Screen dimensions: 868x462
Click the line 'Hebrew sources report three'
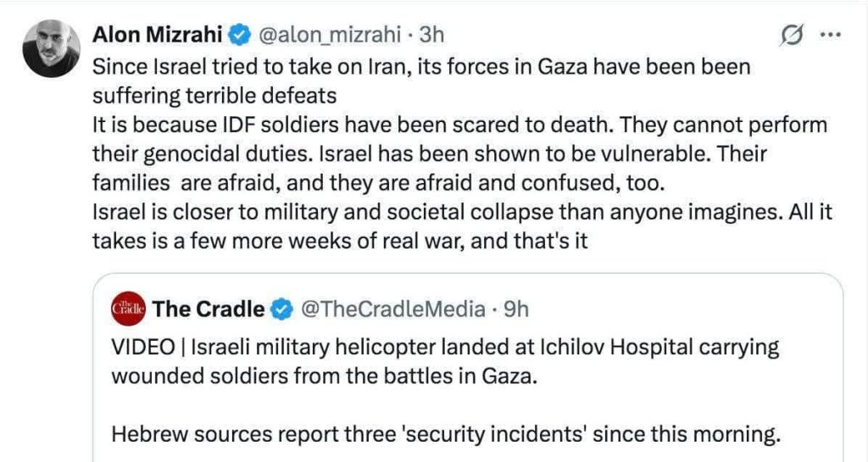(444, 436)
